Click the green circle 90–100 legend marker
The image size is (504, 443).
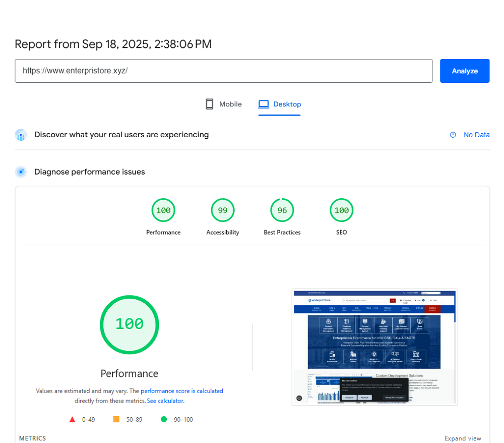[164, 419]
